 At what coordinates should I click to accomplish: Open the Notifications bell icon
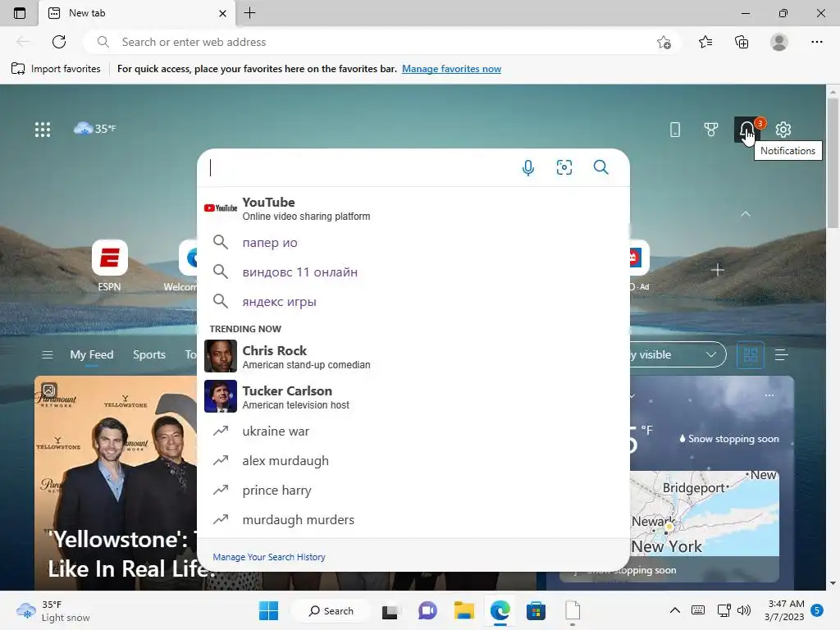[746, 129]
